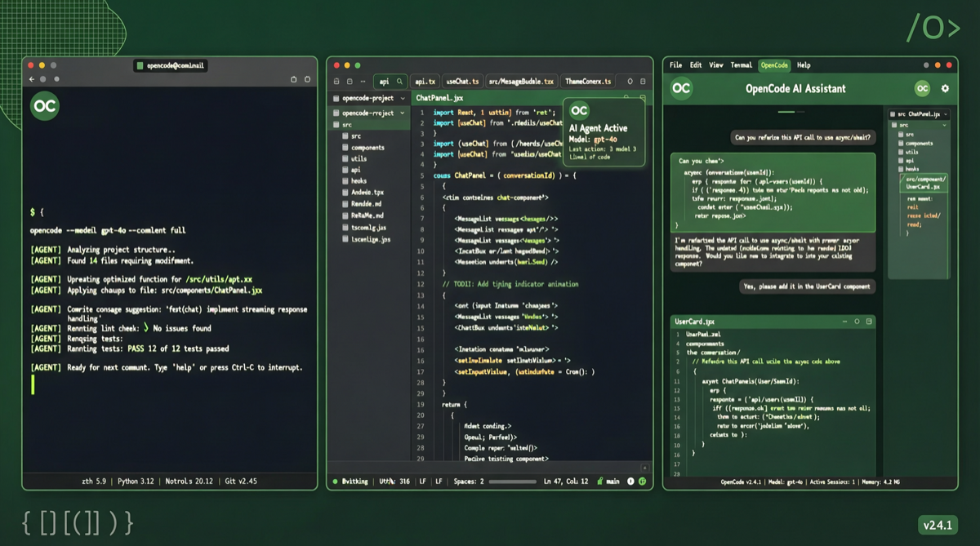Click the ChatPanel.jxx file title tab
This screenshot has width=980, height=546.
click(439, 98)
